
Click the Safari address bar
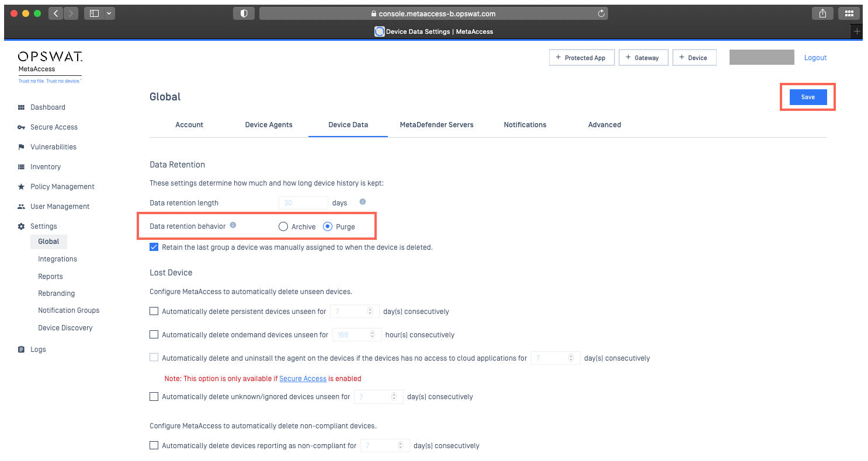coord(433,13)
